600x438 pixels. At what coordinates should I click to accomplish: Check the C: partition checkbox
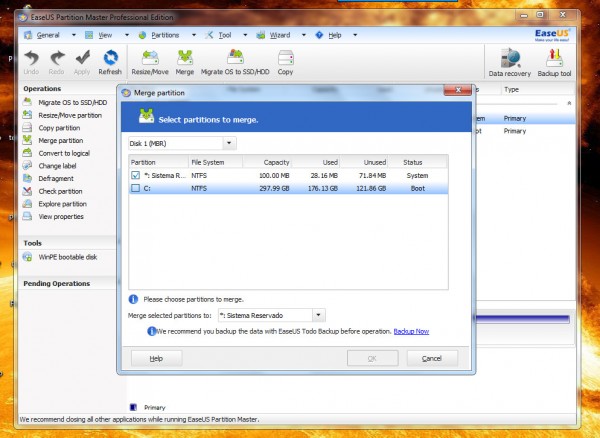point(135,188)
